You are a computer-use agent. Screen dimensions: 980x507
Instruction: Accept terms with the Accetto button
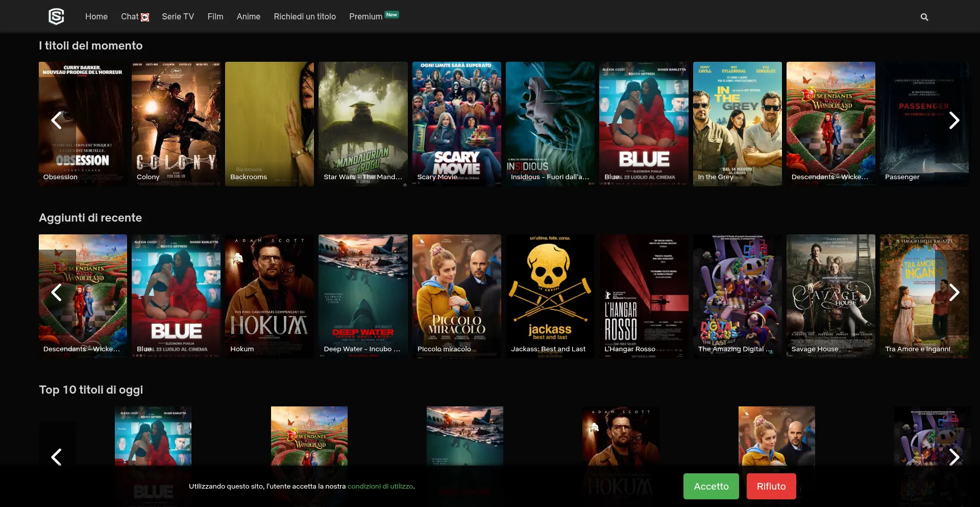711,486
